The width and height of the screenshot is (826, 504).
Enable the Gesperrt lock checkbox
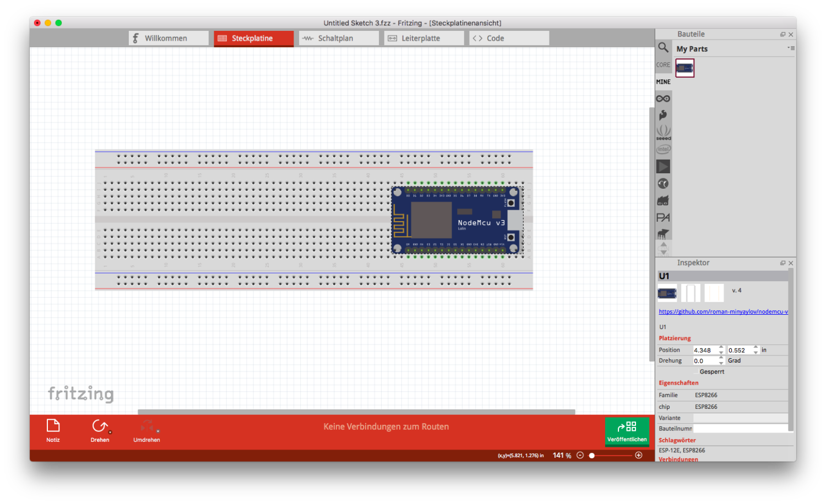click(695, 371)
